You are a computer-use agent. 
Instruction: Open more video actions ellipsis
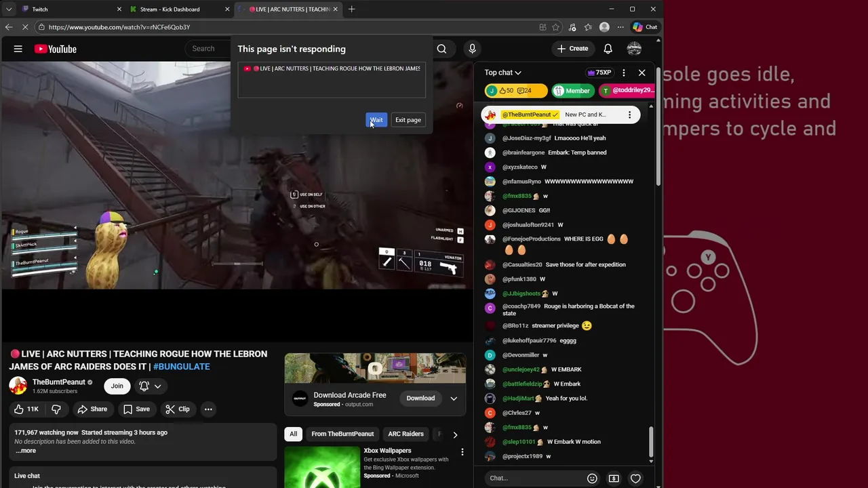point(208,409)
